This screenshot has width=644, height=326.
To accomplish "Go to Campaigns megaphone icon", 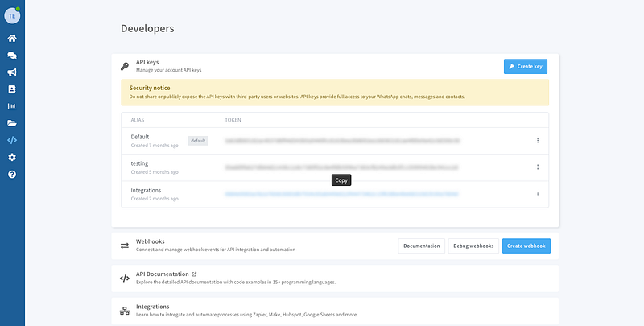I will [12, 72].
